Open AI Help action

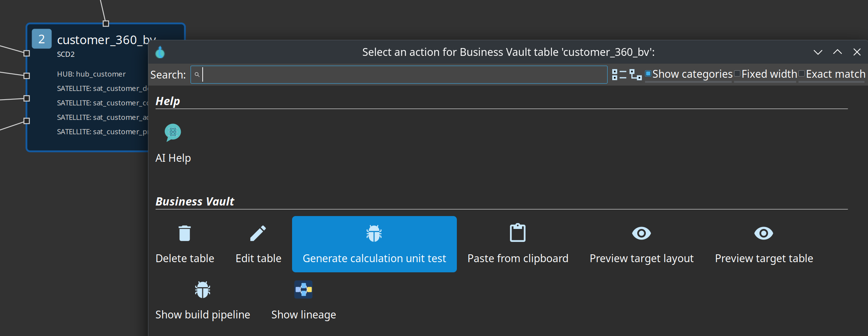173,144
